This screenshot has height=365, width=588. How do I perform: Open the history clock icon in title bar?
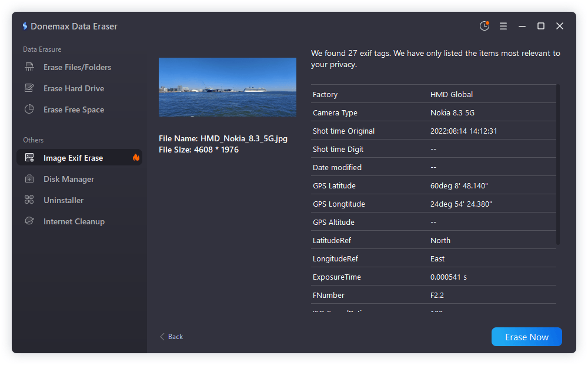point(485,26)
